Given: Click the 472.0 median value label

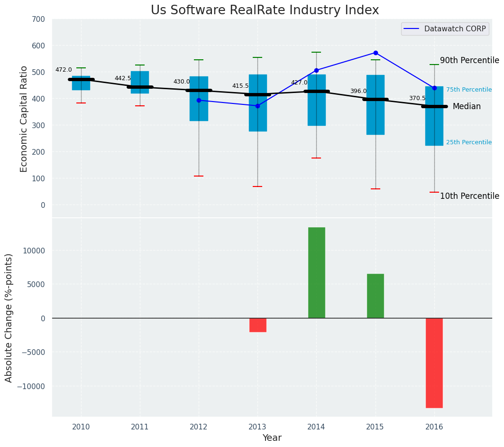Looking at the screenshot, I should click(64, 70).
